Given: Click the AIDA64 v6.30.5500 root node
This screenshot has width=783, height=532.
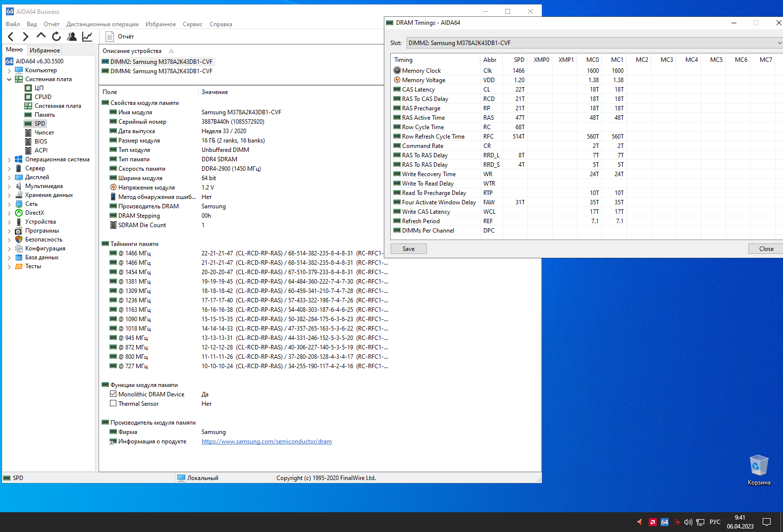Looking at the screenshot, I should tap(40, 61).
